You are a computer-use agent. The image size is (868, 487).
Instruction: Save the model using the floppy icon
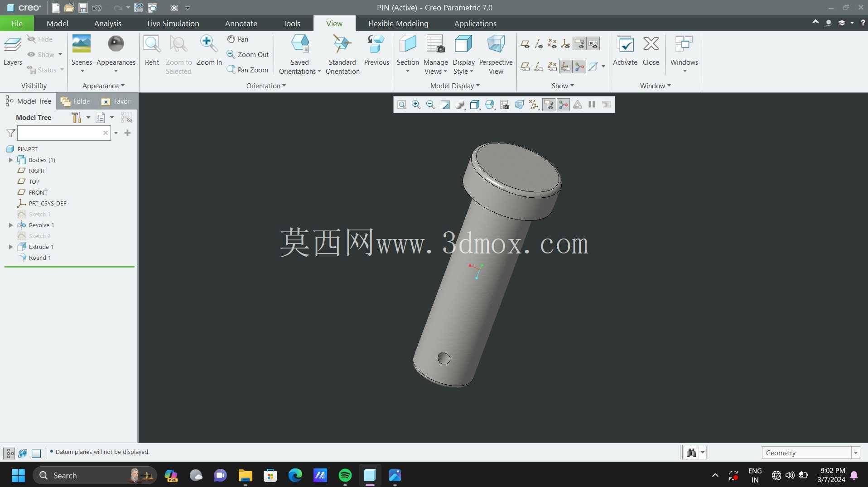tap(83, 8)
